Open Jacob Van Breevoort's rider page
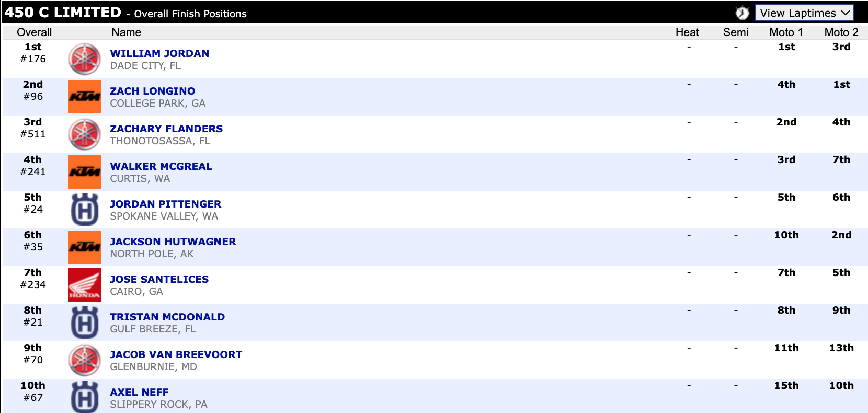Image resolution: width=868 pixels, height=413 pixels. click(x=176, y=354)
